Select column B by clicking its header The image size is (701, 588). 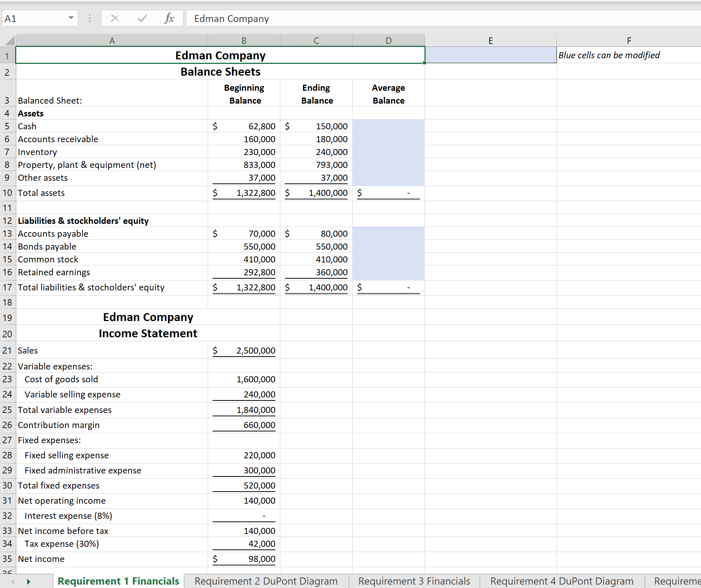click(x=244, y=40)
